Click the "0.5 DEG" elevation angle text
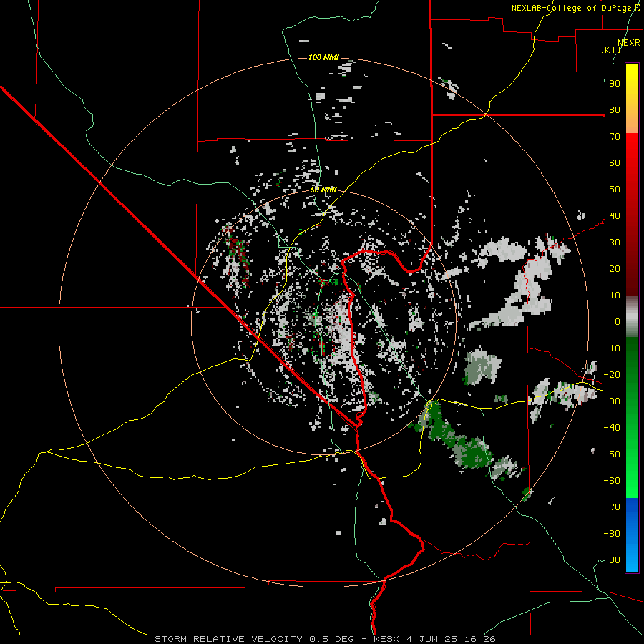 point(331,639)
